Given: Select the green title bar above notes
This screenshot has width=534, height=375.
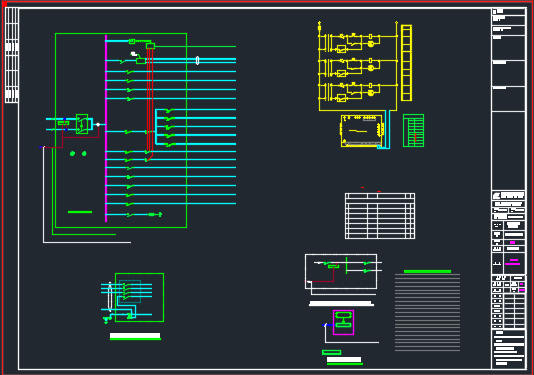Looking at the screenshot, I should [427, 271].
